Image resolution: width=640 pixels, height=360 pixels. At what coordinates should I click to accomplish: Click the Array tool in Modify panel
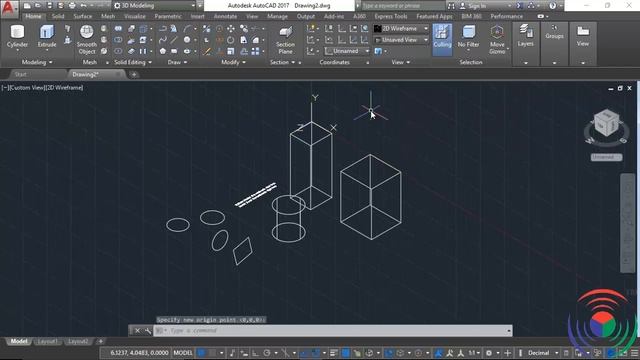tap(255, 51)
